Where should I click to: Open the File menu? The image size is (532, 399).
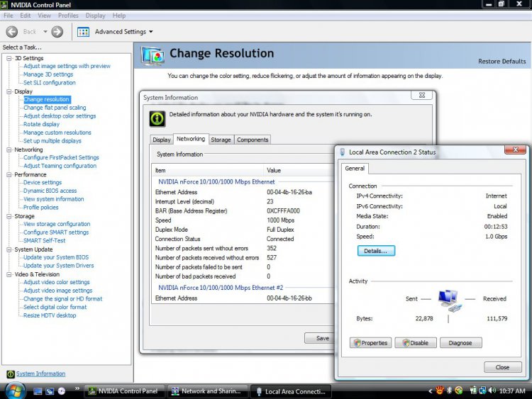pyautogui.click(x=9, y=16)
